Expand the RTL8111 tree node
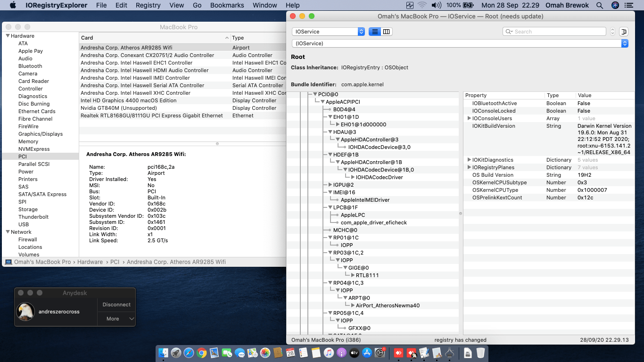 [x=353, y=275]
